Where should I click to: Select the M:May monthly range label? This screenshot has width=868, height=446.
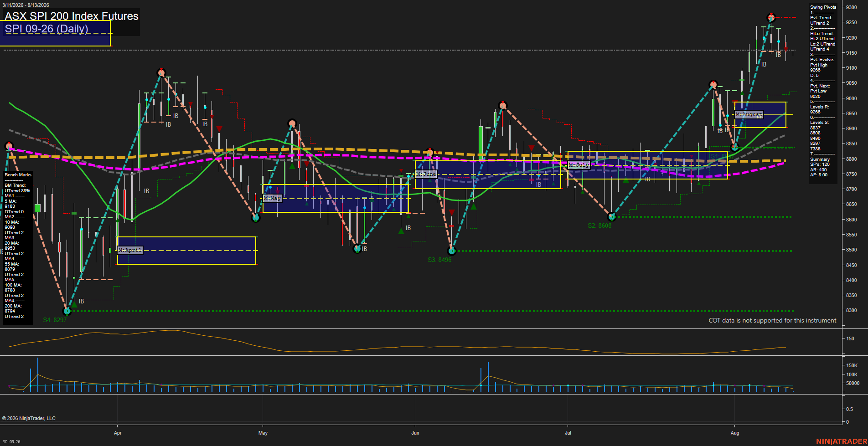272,198
